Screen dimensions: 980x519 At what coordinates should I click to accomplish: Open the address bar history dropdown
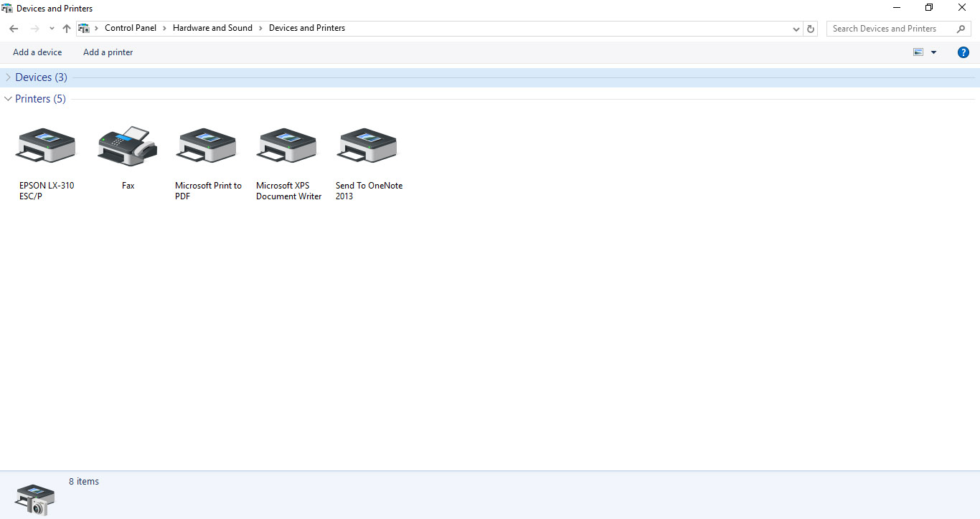pyautogui.click(x=796, y=29)
